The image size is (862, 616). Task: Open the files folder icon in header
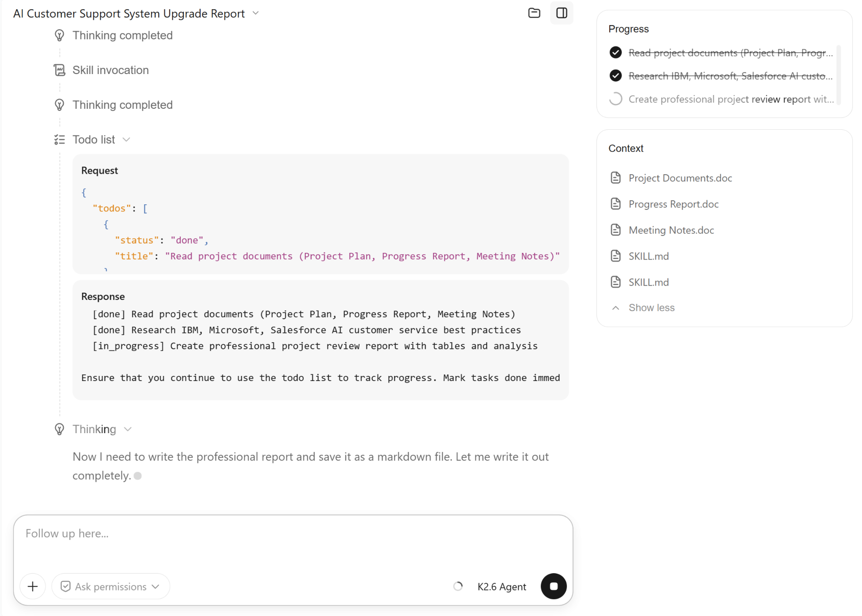[534, 13]
